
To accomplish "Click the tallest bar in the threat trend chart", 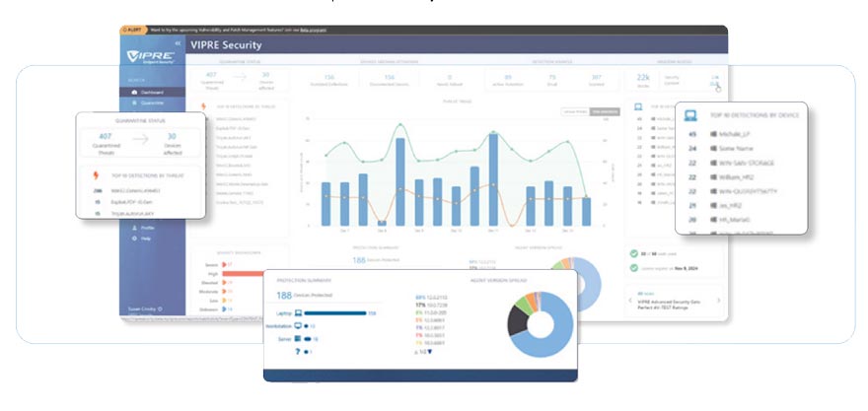I will pos(492,179).
